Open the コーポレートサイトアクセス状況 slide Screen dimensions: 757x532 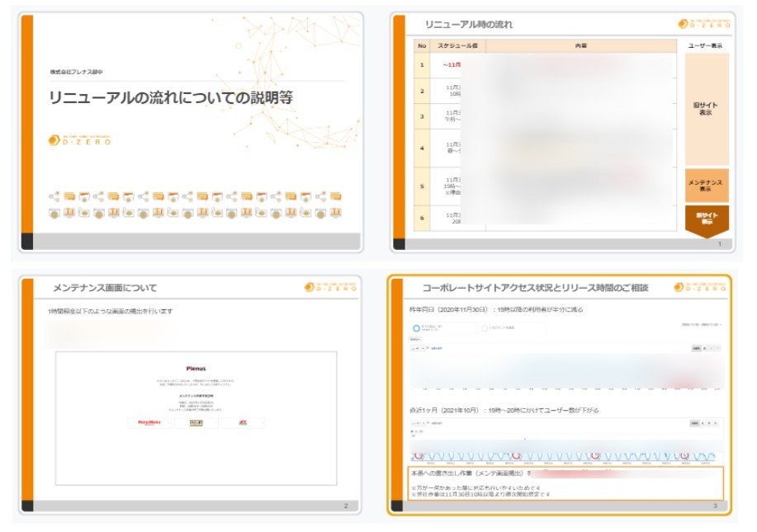click(561, 394)
